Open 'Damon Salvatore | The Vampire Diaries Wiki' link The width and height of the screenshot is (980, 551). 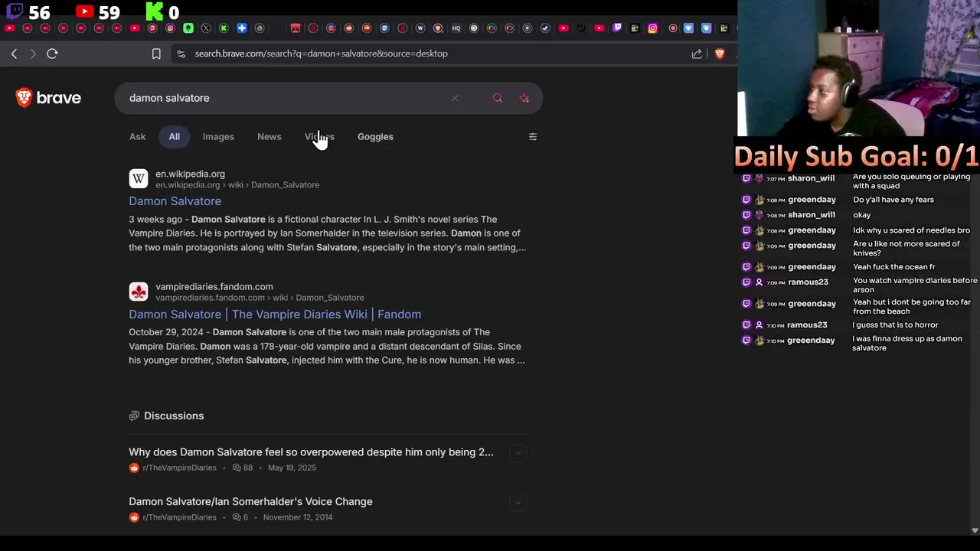[x=275, y=315]
